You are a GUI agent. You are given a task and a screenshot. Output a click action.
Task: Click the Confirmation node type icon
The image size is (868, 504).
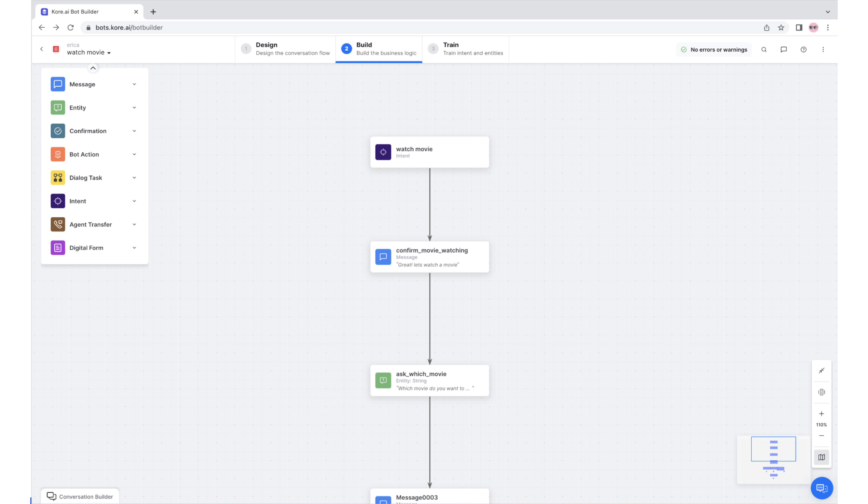click(58, 131)
